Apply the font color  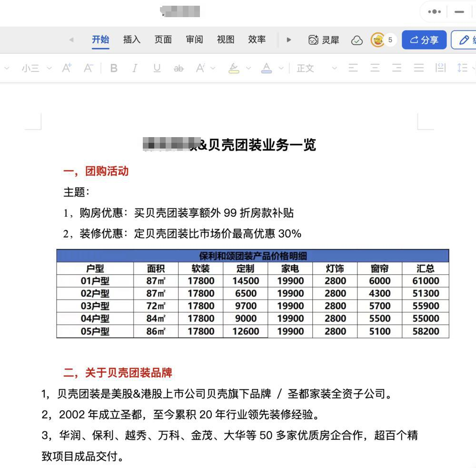[266, 68]
